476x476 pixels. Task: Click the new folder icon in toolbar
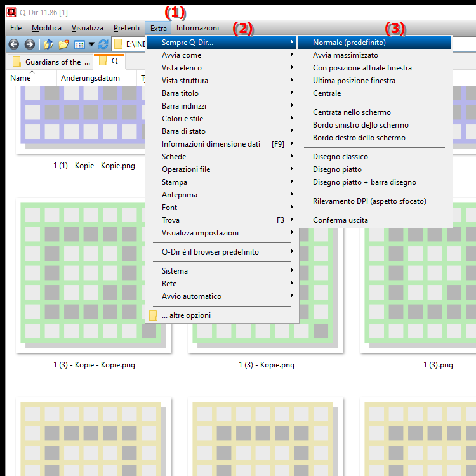coord(63,44)
